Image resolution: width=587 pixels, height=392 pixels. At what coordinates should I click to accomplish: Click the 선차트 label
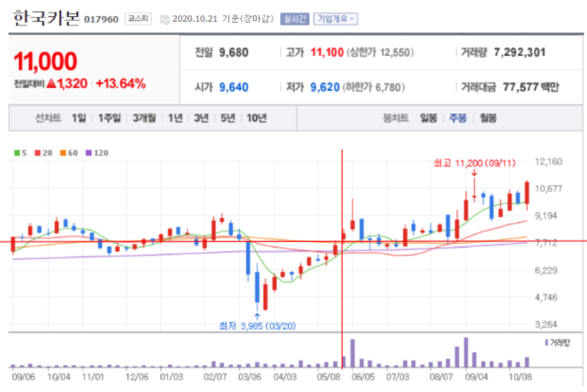(x=48, y=118)
